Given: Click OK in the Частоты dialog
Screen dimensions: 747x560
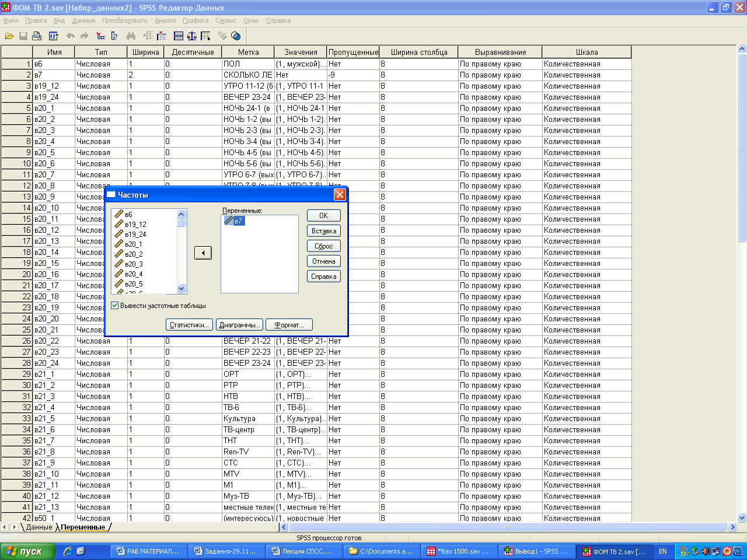Looking at the screenshot, I should [x=324, y=216].
